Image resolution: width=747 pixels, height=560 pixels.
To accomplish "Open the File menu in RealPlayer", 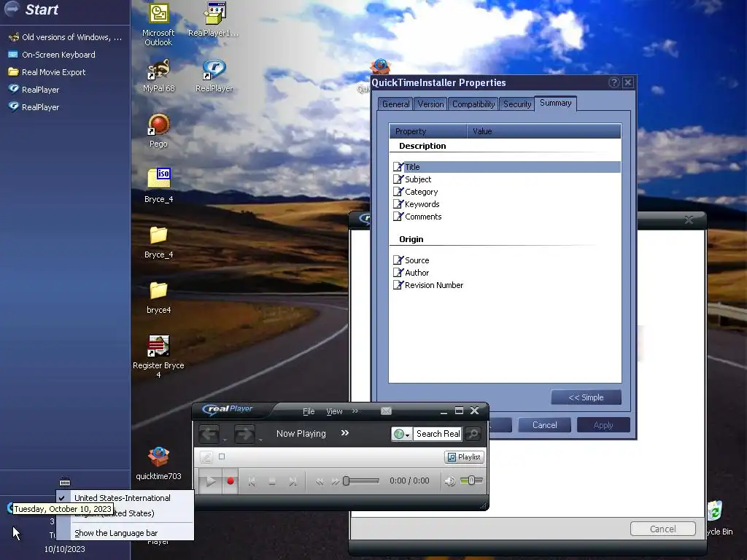I will pyautogui.click(x=309, y=411).
